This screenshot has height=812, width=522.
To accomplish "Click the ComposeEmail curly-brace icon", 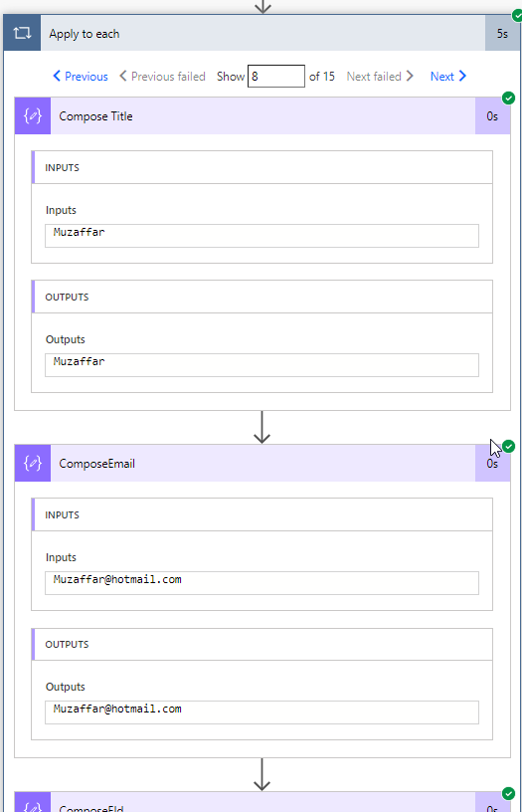I will [x=33, y=463].
